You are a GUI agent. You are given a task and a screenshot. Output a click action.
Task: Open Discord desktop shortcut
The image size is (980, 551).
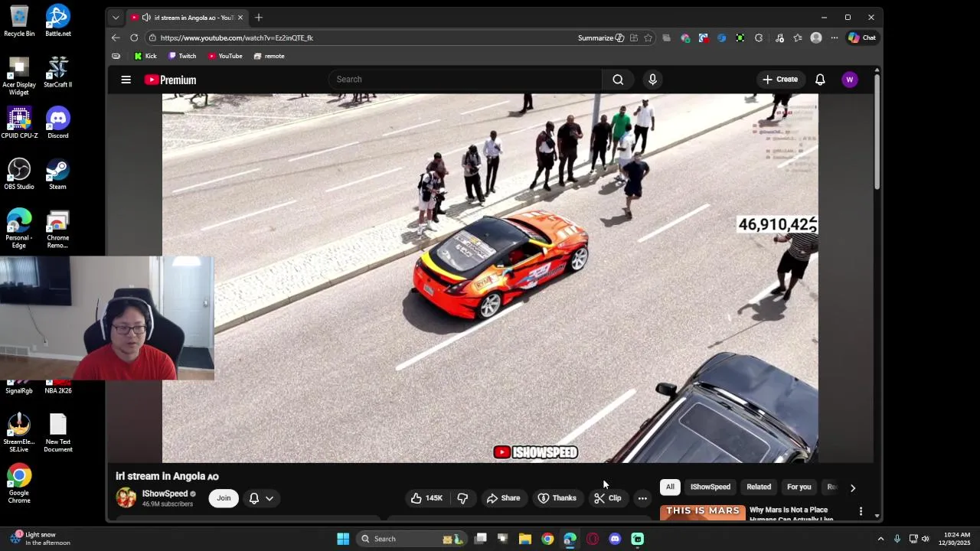click(57, 122)
